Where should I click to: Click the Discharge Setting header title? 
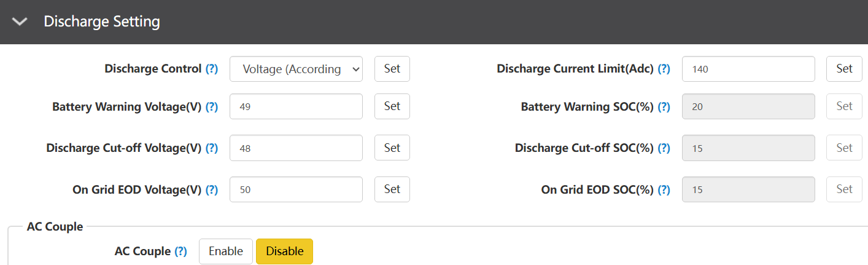[101, 22]
